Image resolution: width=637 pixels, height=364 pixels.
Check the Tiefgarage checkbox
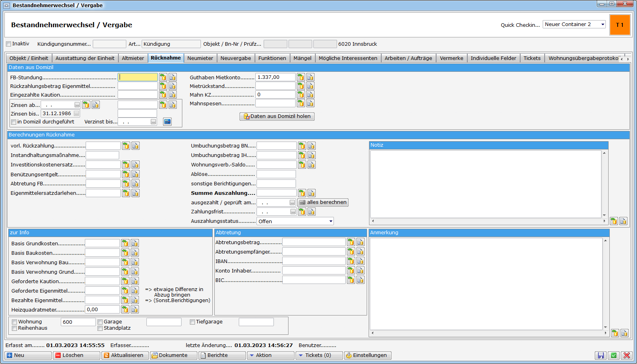point(193,322)
